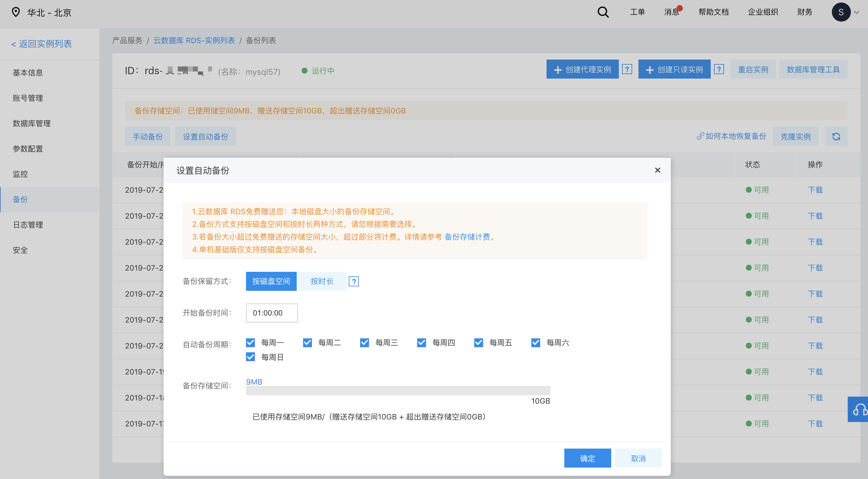Click help icon beside 创建只读实例
868x479 pixels.
pyautogui.click(x=719, y=69)
